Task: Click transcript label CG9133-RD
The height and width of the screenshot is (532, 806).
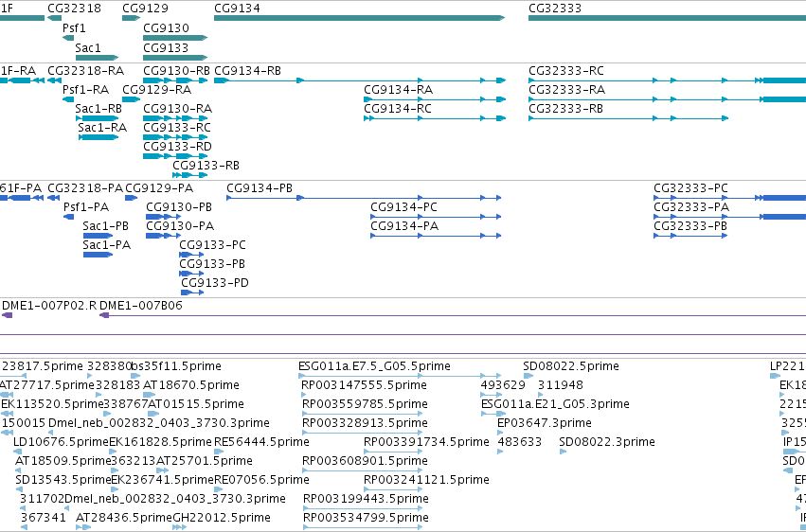Action: coord(177,147)
